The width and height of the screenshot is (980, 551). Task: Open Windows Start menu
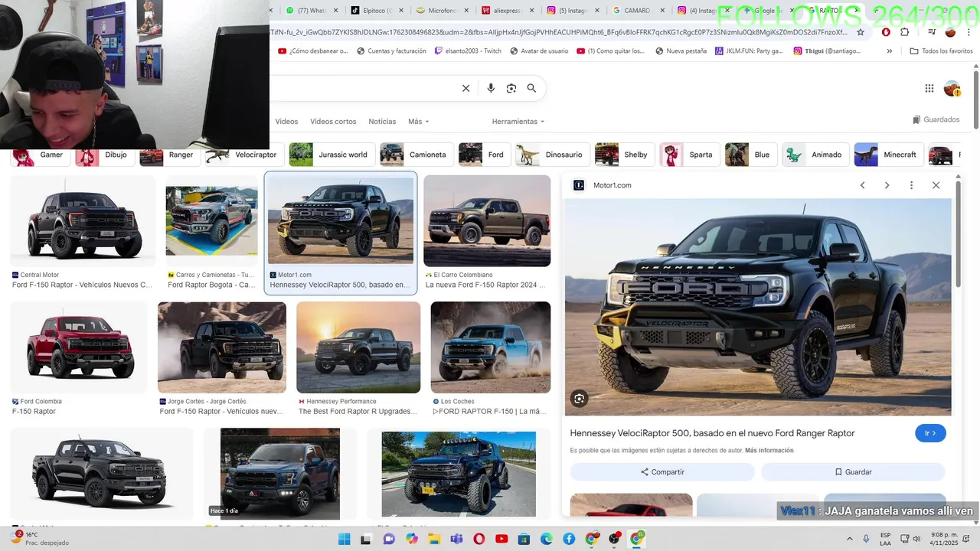click(x=344, y=539)
